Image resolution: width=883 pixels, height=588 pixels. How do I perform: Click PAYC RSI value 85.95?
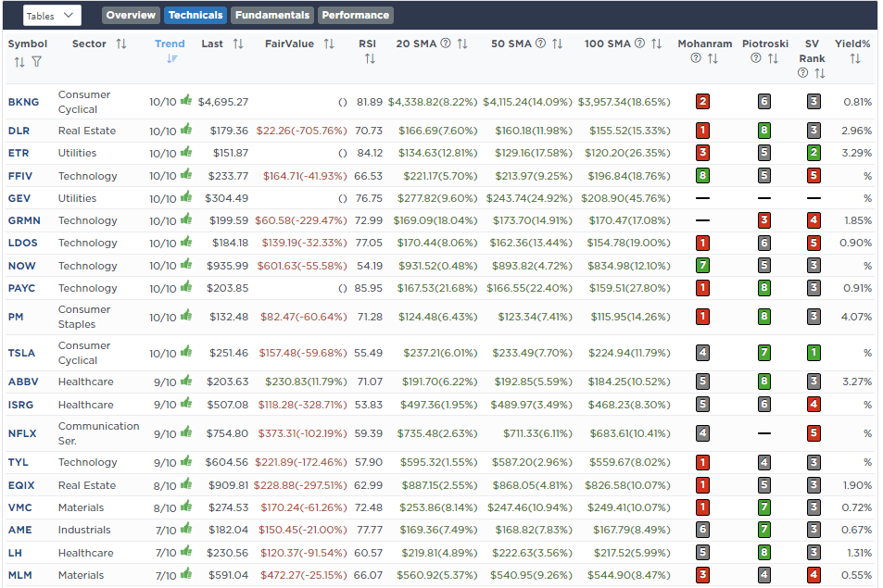368,288
